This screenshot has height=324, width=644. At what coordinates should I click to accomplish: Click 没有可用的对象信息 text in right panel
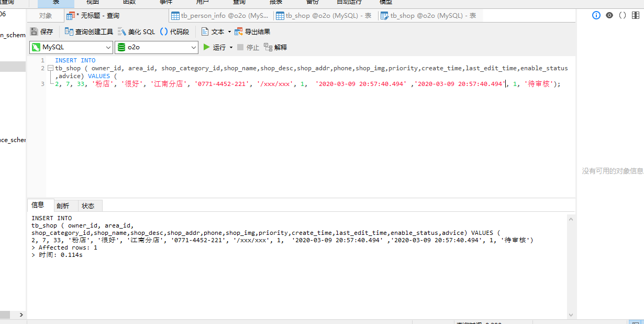[x=613, y=171]
